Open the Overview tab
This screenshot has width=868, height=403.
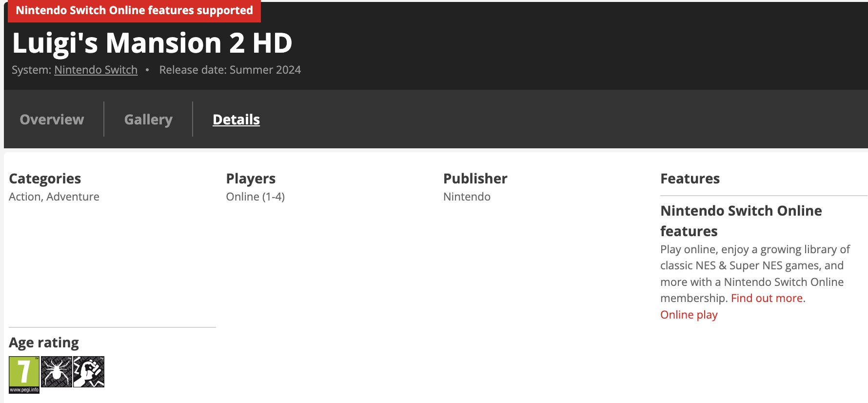click(52, 120)
